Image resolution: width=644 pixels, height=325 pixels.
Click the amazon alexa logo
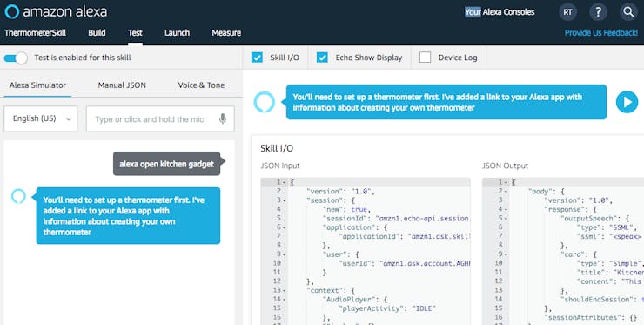pos(56,11)
